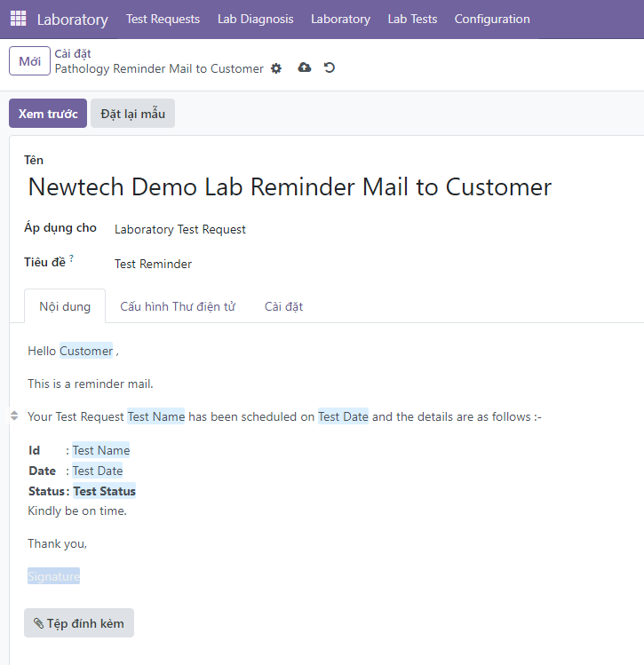644x665 pixels.
Task: Discard changes with the undo arrow icon
Action: click(330, 67)
